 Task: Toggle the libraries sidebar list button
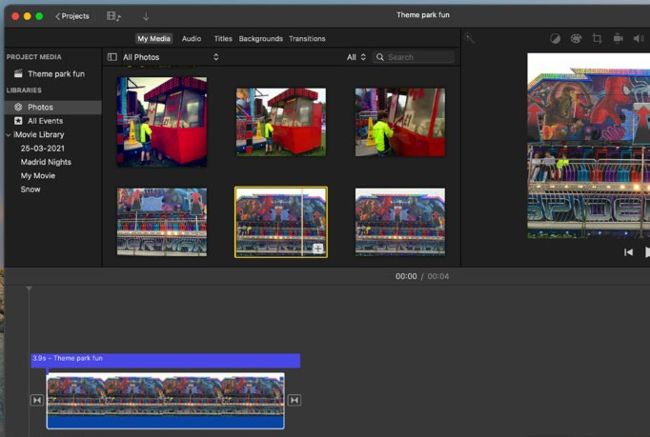(x=112, y=57)
